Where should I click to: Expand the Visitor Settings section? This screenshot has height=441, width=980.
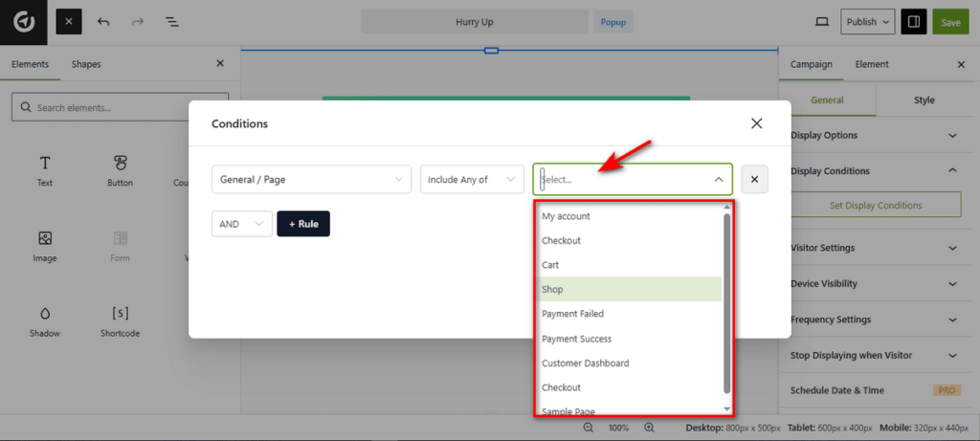875,248
